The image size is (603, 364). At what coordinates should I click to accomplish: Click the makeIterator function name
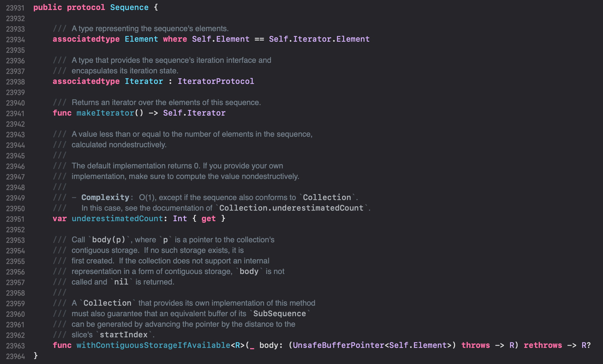tap(105, 113)
